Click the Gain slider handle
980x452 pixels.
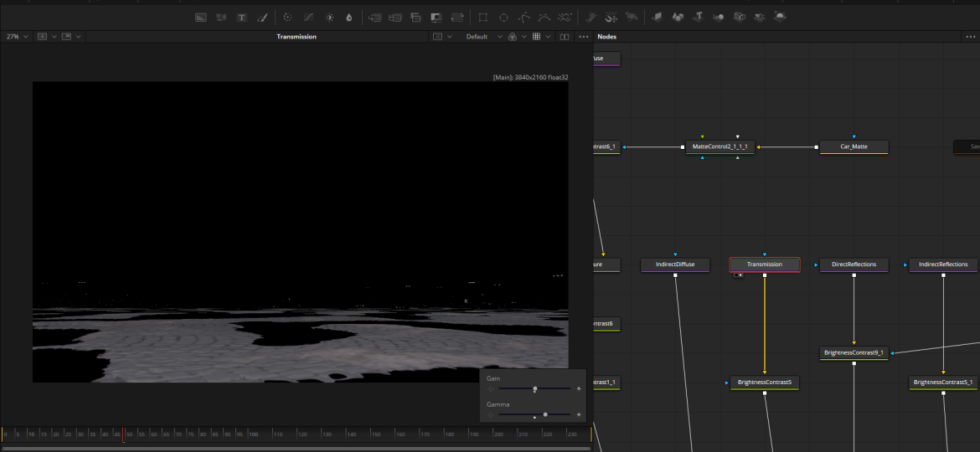coord(535,389)
